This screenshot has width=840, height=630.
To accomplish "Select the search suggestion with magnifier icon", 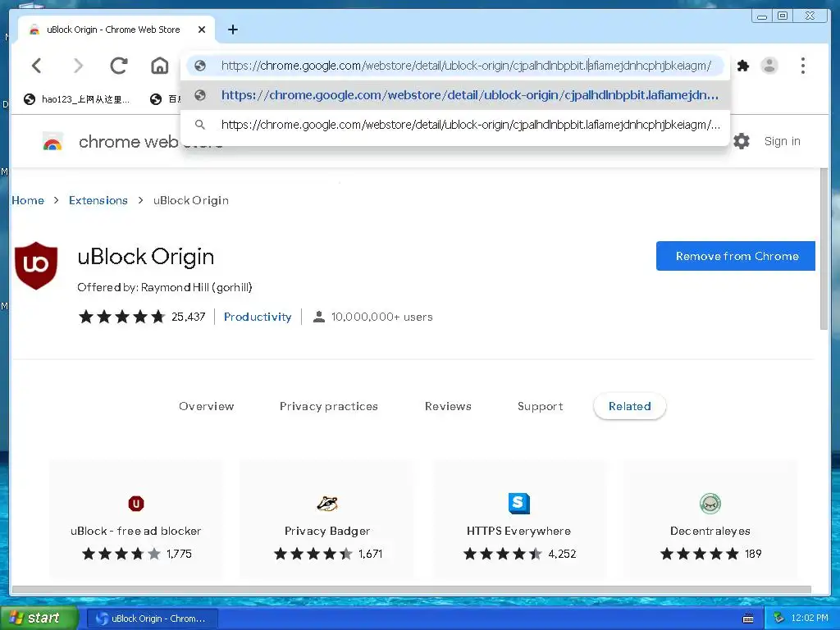I will point(455,125).
